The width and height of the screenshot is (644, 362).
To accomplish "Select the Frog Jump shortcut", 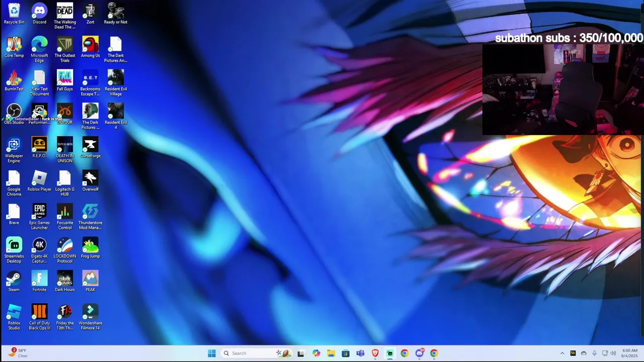I will point(90,248).
